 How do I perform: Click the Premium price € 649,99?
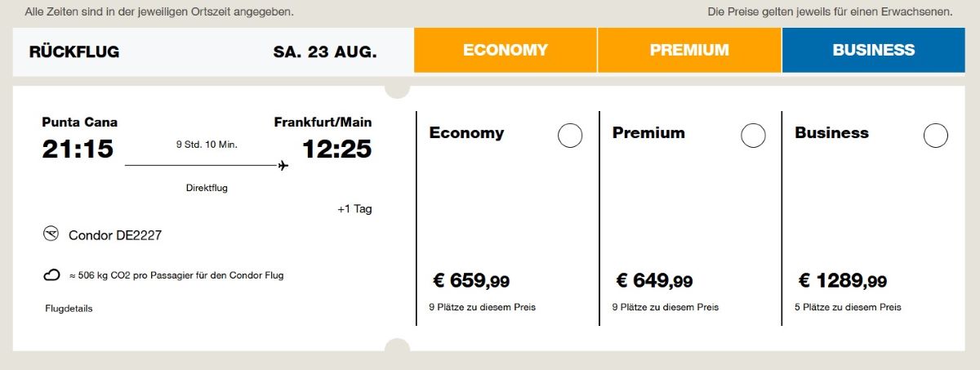coord(654,281)
